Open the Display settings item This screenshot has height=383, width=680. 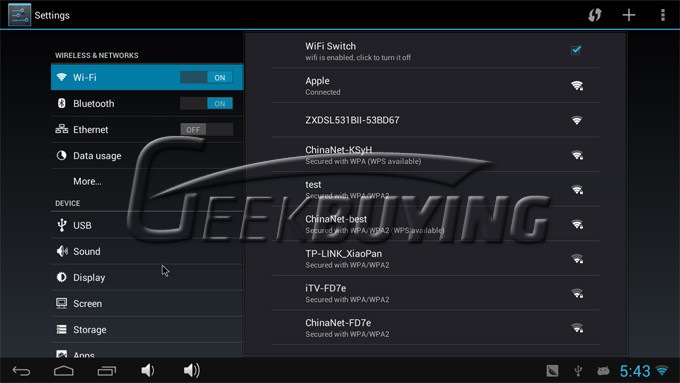coord(147,278)
